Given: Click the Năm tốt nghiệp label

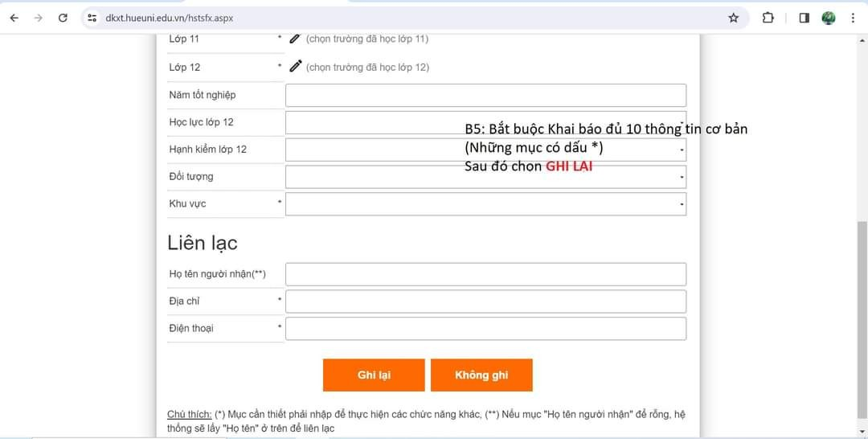Looking at the screenshot, I should click(203, 95).
